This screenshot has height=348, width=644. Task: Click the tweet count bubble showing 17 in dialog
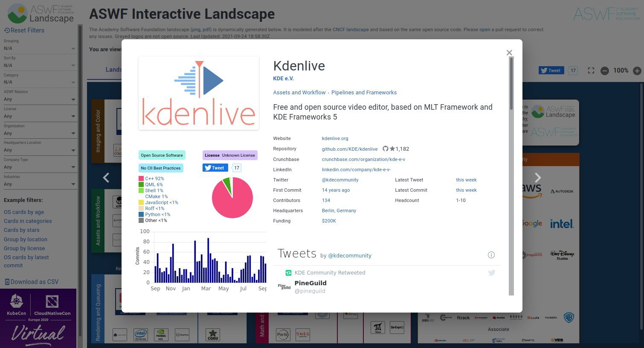pos(237,168)
